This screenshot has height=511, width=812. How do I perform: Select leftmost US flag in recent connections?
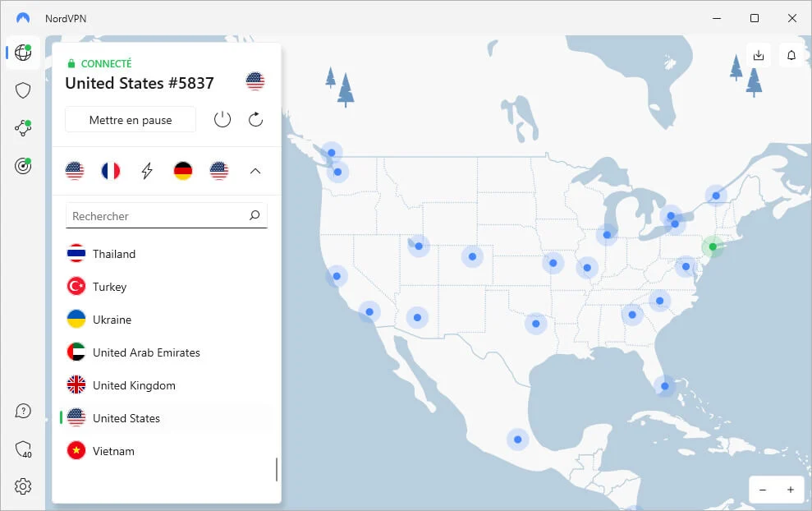point(75,171)
